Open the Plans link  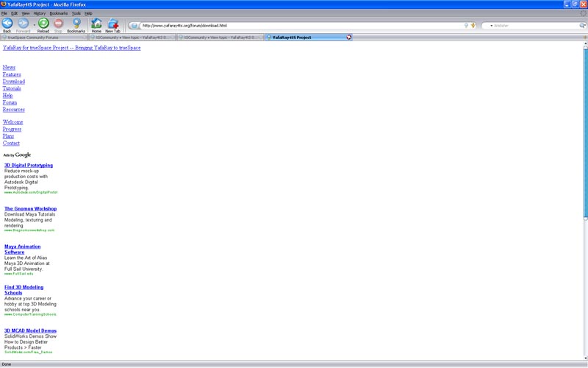point(8,136)
